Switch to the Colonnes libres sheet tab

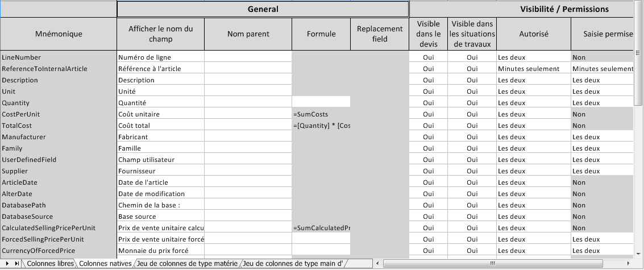point(49,263)
